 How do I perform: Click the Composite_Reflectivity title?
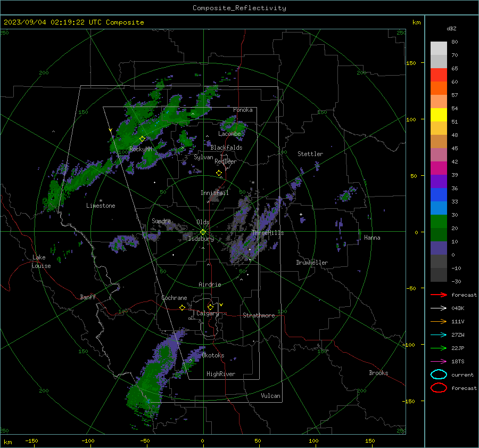click(240, 8)
